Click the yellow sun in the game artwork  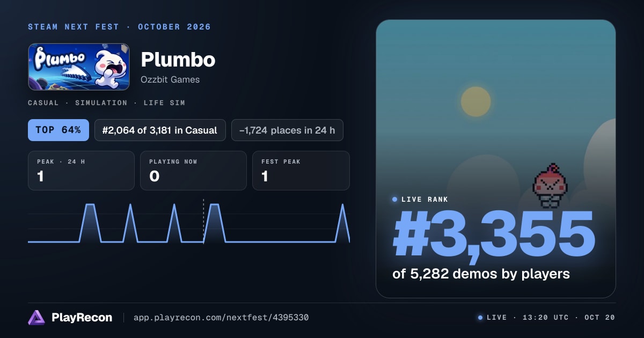point(476,101)
